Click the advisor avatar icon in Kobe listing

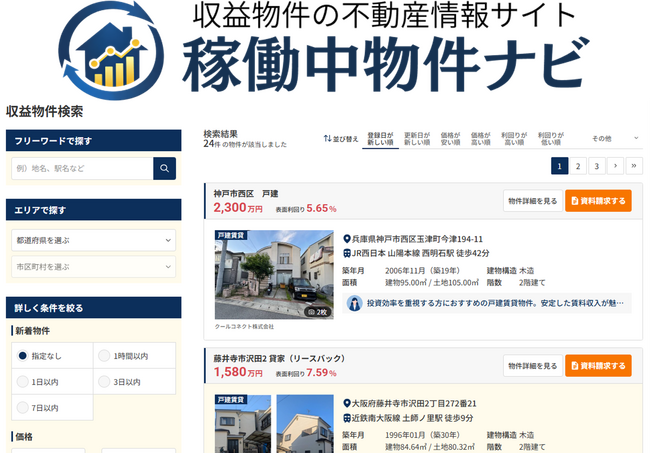(x=355, y=302)
